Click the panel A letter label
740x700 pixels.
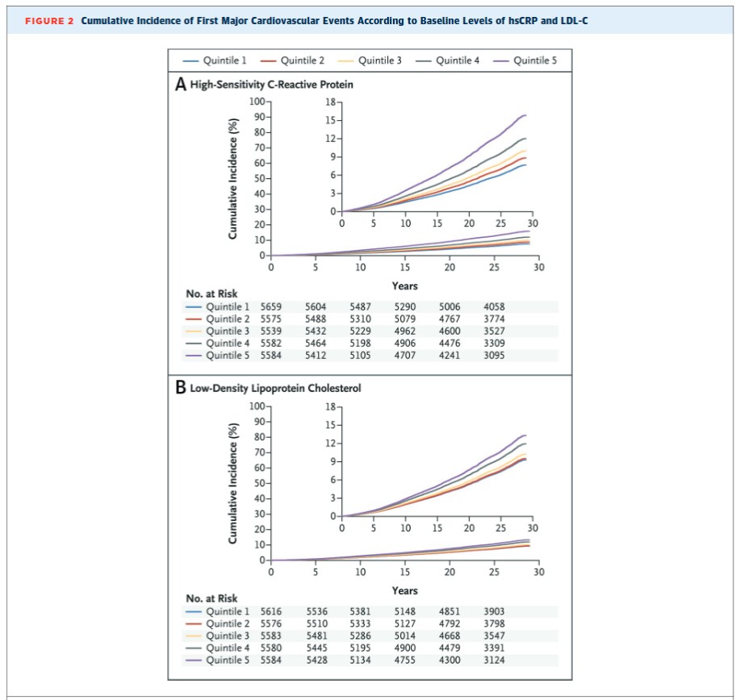tap(182, 85)
